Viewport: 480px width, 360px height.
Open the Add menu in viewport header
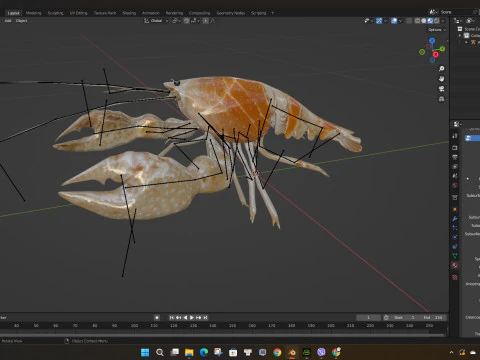[8, 21]
